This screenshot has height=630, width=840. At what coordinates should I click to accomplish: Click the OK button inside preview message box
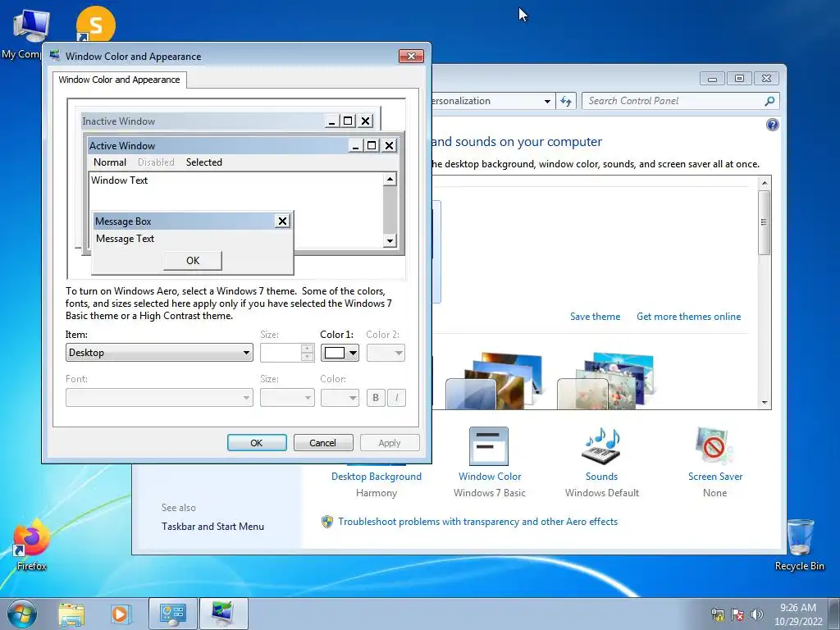tap(192, 261)
